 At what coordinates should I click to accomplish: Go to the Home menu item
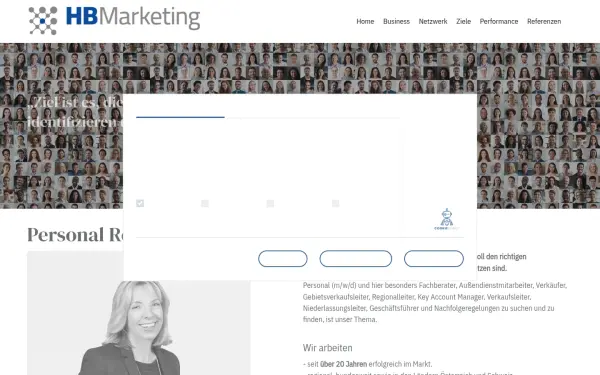tap(365, 21)
